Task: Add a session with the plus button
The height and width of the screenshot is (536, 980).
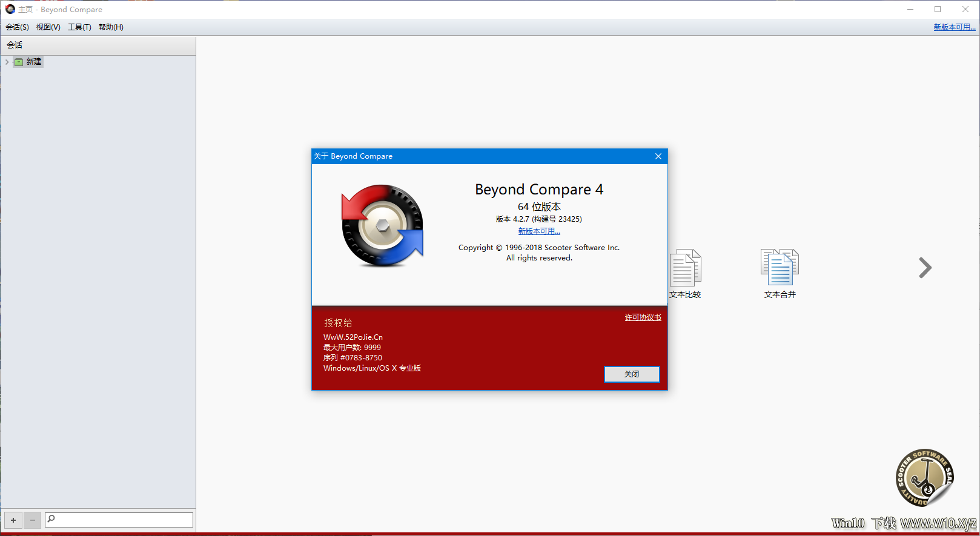Action: [13, 520]
